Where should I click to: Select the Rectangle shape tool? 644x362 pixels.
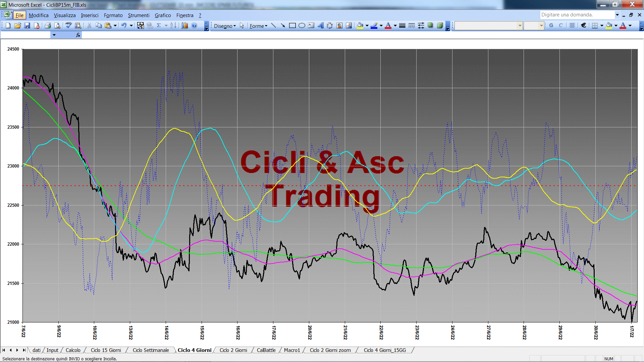(x=292, y=25)
